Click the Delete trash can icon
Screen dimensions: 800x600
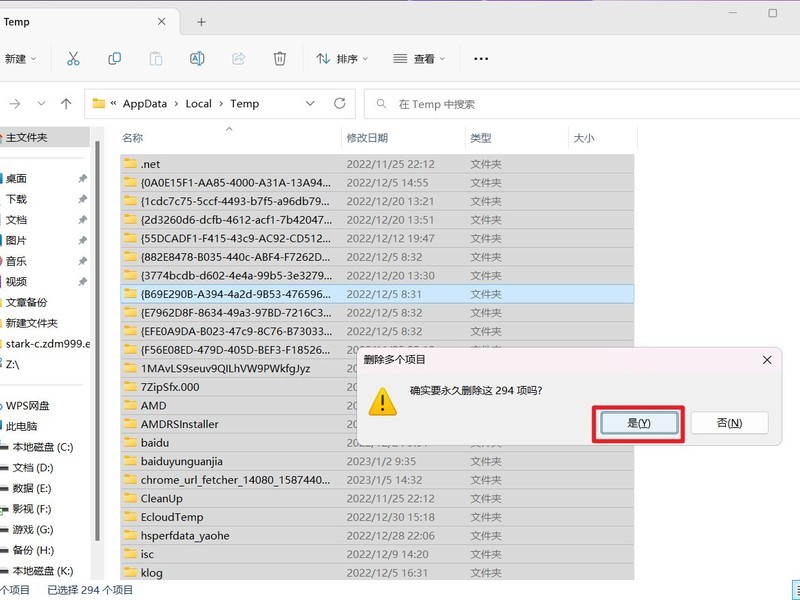tap(280, 59)
